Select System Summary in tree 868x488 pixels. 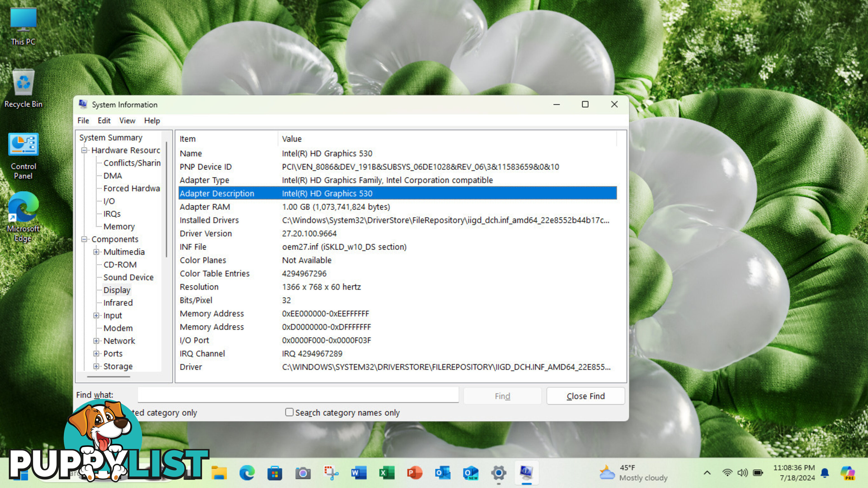[111, 137]
